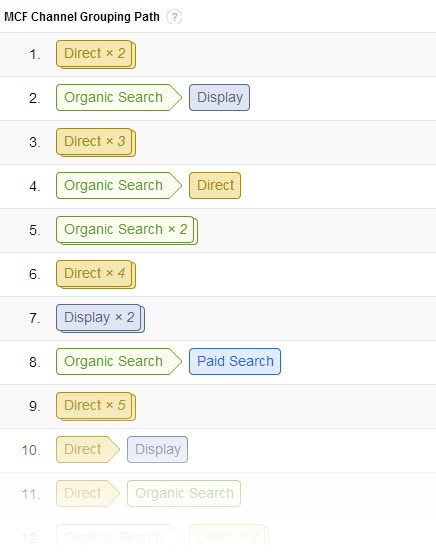Viewport: 436px width, 559px height.
Task: Select the Direct × 5 path chip
Action: (96, 406)
